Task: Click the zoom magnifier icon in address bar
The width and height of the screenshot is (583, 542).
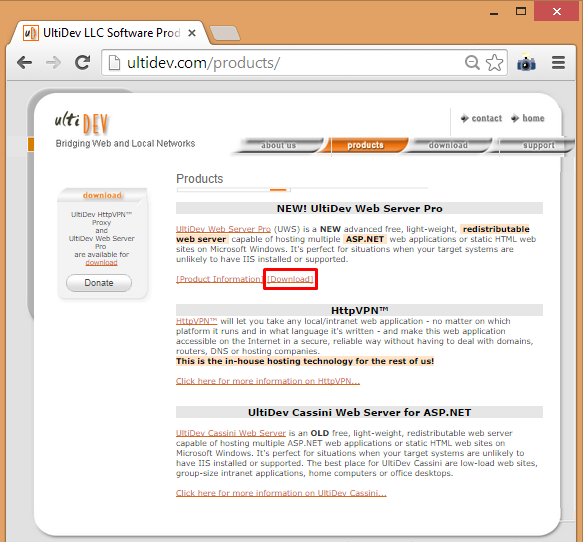Action: [x=472, y=62]
